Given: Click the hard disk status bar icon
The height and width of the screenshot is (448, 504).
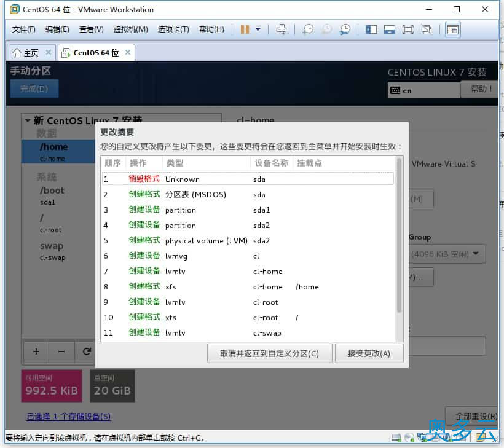Looking at the screenshot, I should coord(396,438).
